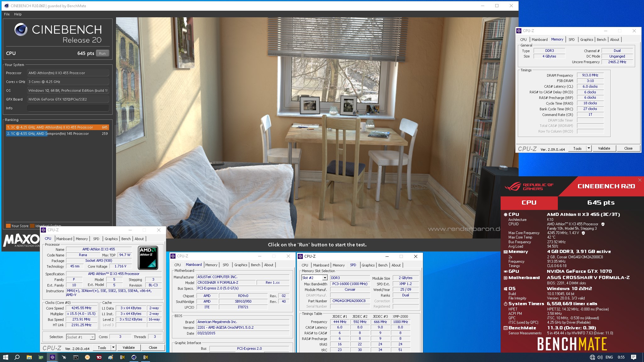Open CPU tab in CPU-Z Mainboard window

[x=178, y=265]
